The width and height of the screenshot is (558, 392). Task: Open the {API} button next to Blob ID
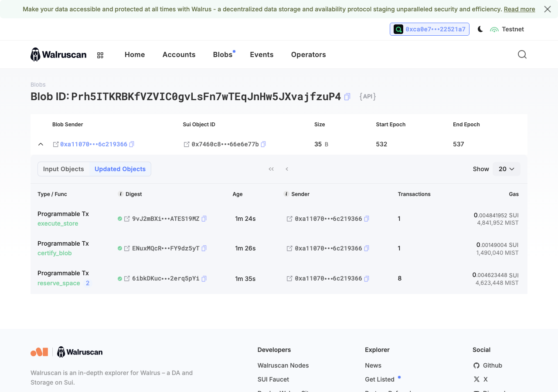[x=367, y=96]
